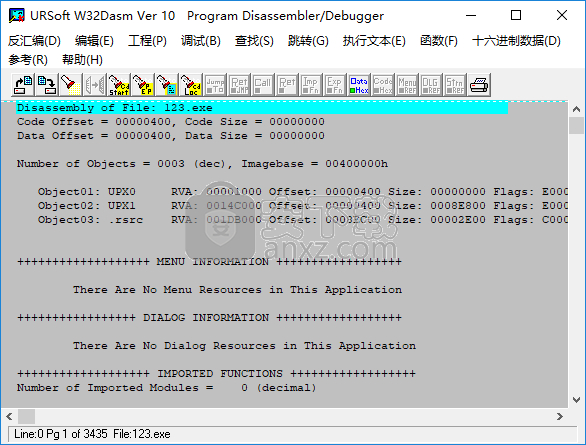The image size is (586, 445).
Task: Click the horizontal scrollbar right arrow
Action: (559, 416)
